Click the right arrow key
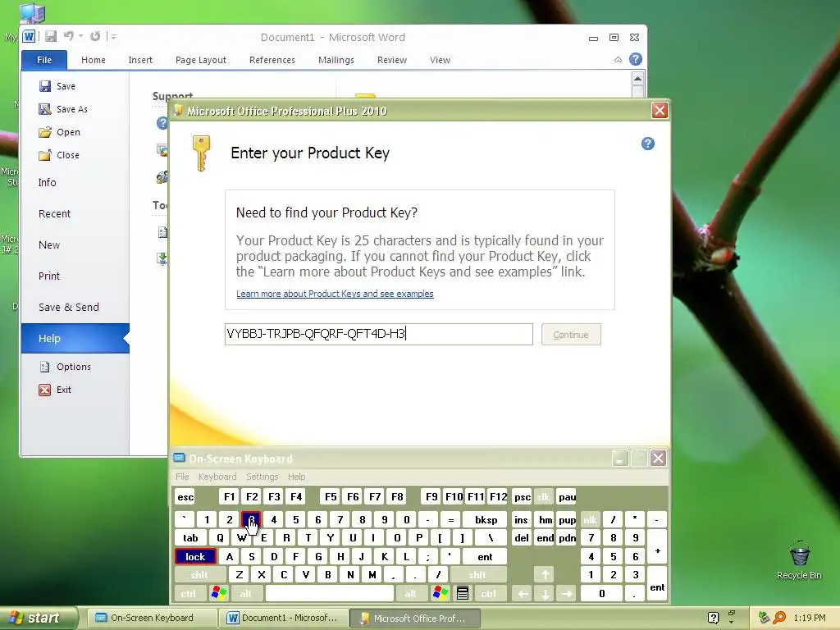The height and width of the screenshot is (630, 840). (x=567, y=594)
